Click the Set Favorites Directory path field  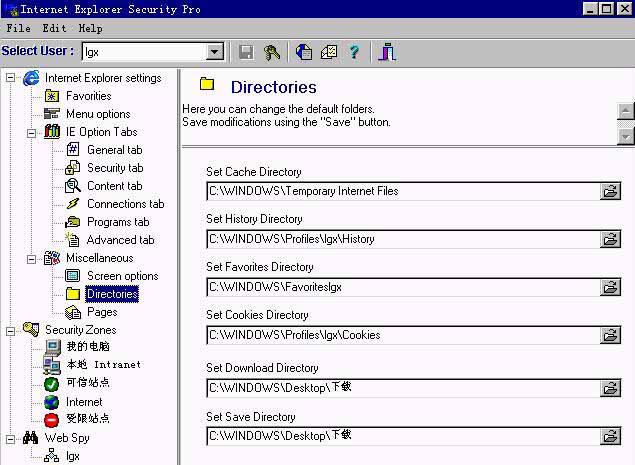tap(402, 287)
